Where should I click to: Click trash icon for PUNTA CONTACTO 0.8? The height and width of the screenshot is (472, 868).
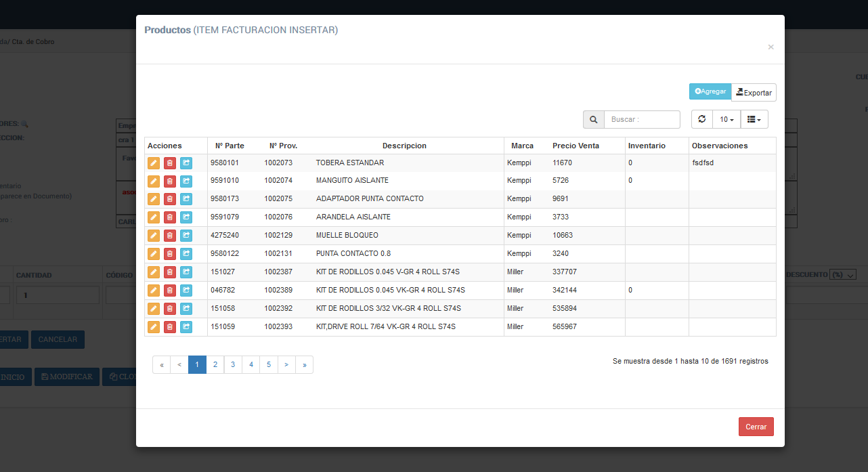pos(170,254)
